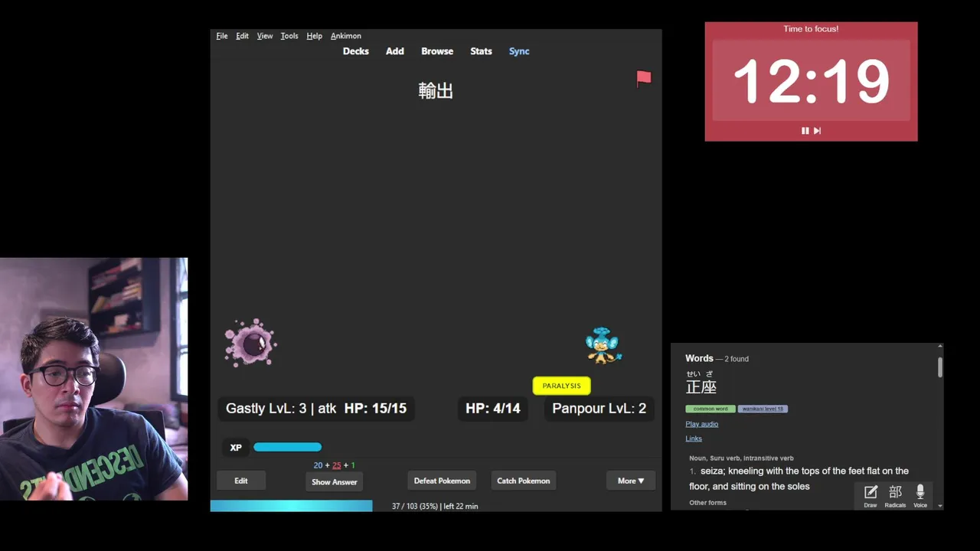
Task: Click the new cards count 20
Action: tap(318, 465)
